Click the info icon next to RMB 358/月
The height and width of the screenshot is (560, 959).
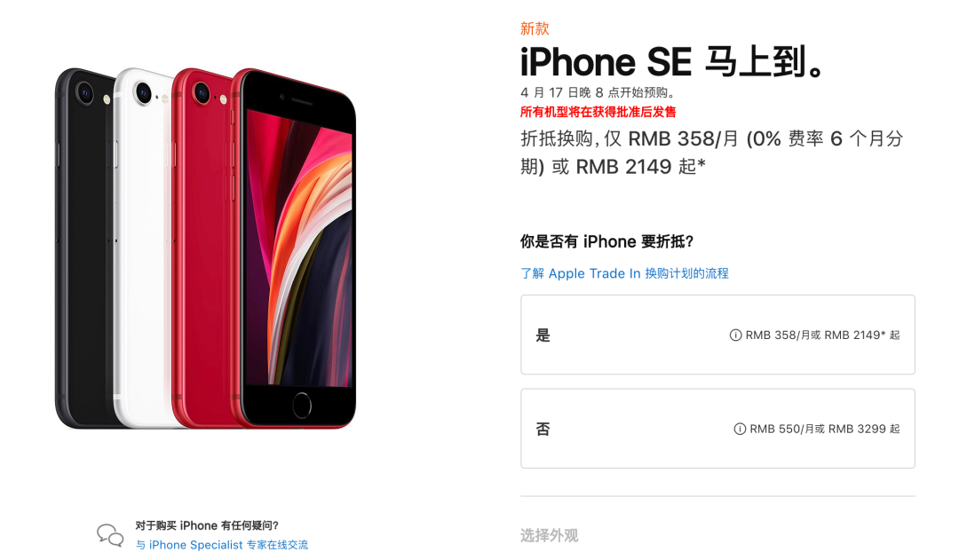point(735,335)
